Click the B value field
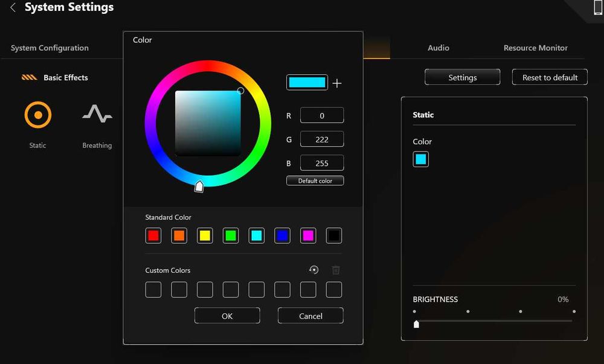 coord(322,163)
